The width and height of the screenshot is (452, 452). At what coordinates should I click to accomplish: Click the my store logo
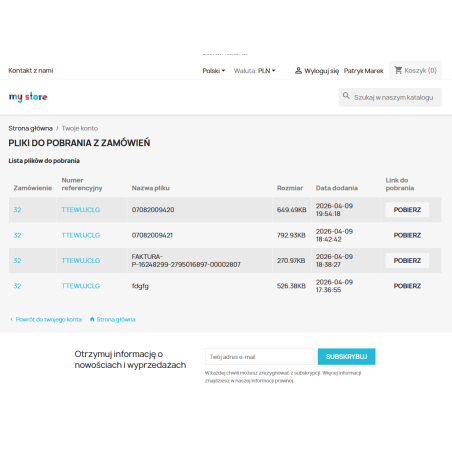(x=28, y=97)
